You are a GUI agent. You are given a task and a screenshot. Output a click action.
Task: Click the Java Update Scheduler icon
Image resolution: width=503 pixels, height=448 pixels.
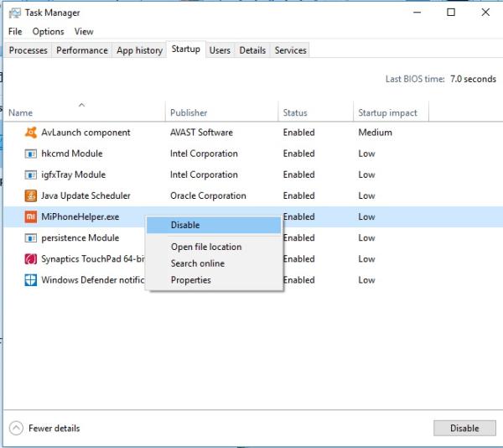(31, 195)
